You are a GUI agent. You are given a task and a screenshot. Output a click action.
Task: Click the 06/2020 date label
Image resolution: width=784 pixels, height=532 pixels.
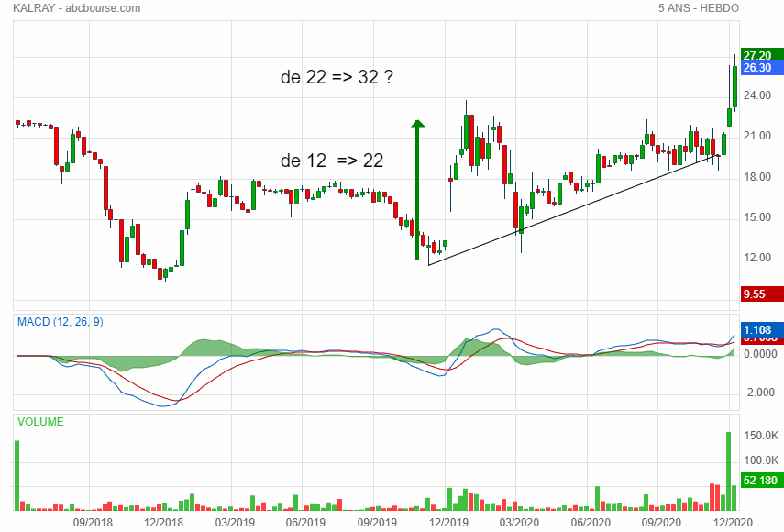pos(591,523)
